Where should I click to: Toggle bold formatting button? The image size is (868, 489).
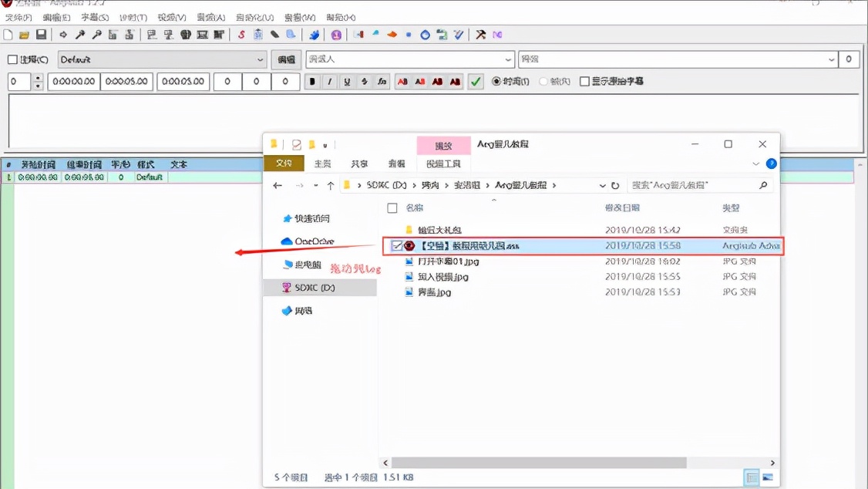pyautogui.click(x=312, y=82)
